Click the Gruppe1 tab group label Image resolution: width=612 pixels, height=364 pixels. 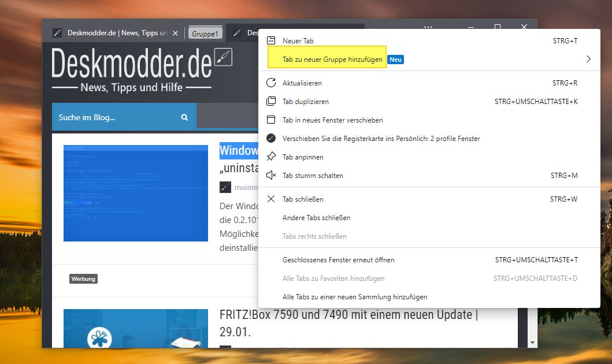205,34
